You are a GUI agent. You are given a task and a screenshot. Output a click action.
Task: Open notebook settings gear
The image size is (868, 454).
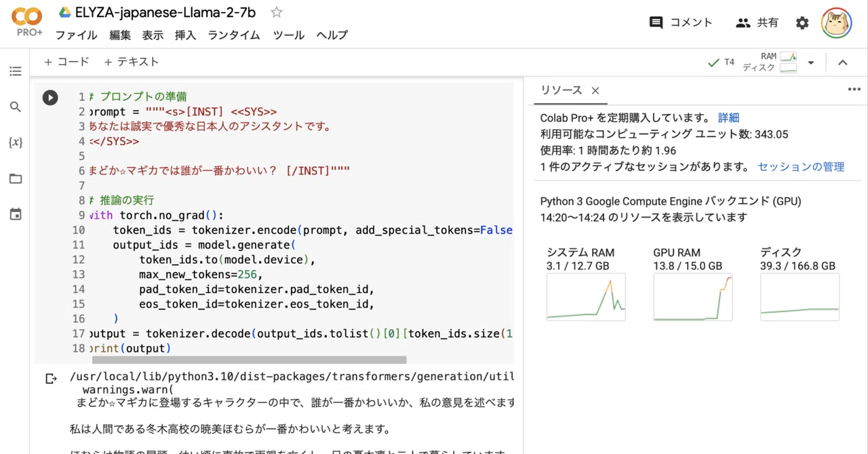coord(802,23)
